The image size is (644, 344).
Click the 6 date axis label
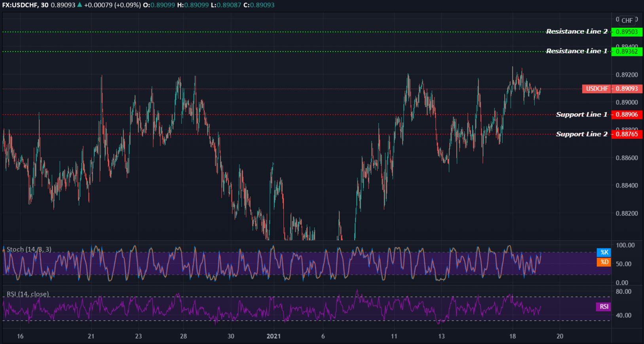click(x=323, y=336)
